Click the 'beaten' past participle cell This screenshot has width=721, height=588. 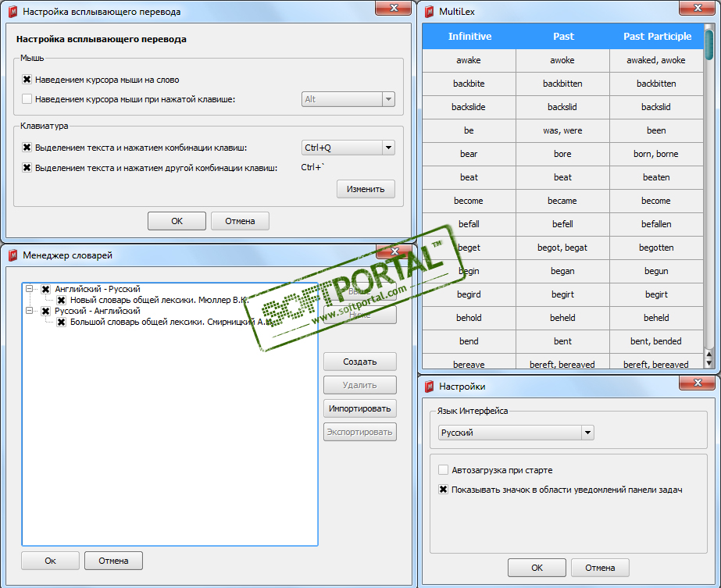click(x=657, y=177)
